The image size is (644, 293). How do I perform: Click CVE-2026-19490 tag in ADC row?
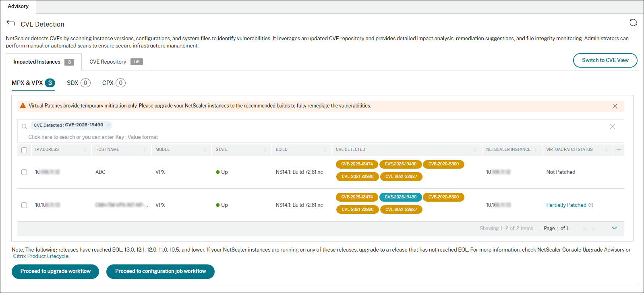[x=400, y=164]
